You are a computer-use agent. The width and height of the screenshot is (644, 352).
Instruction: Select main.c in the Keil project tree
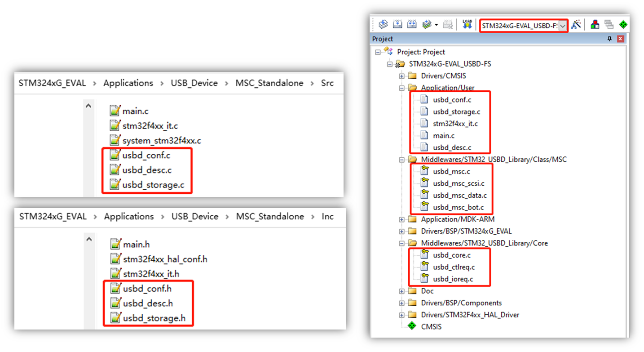click(x=443, y=135)
